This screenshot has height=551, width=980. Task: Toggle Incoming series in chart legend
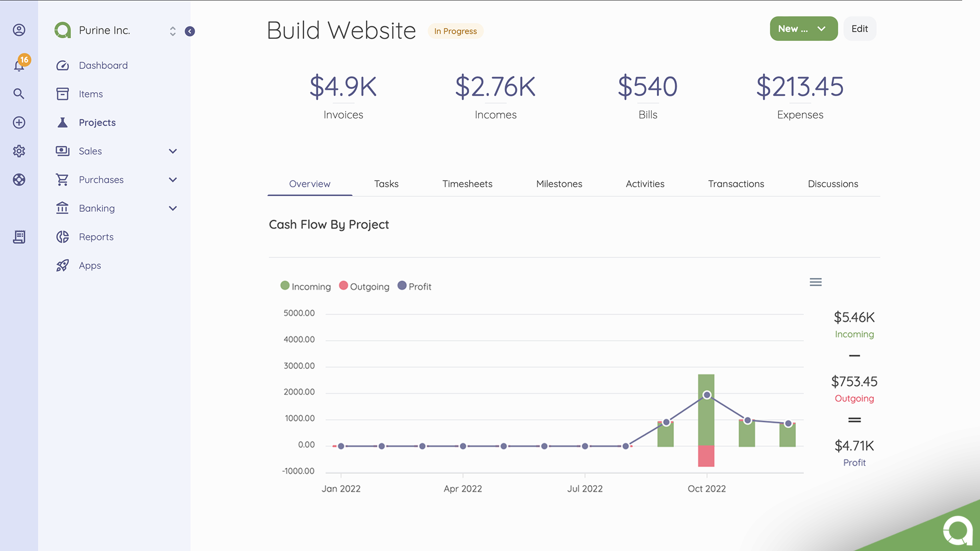click(306, 287)
